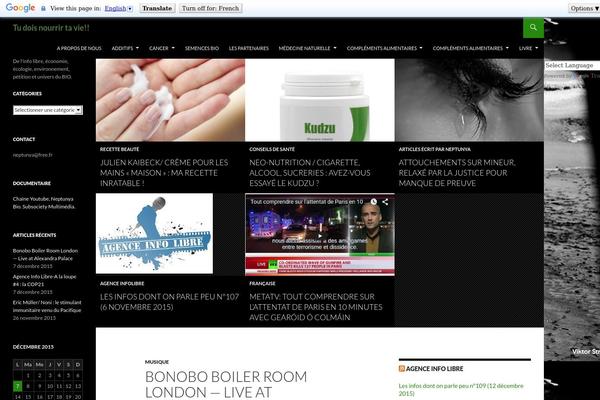The width and height of the screenshot is (600, 400).
Task: Open Les infos dont on parle peu n°109
Action: point(461,389)
